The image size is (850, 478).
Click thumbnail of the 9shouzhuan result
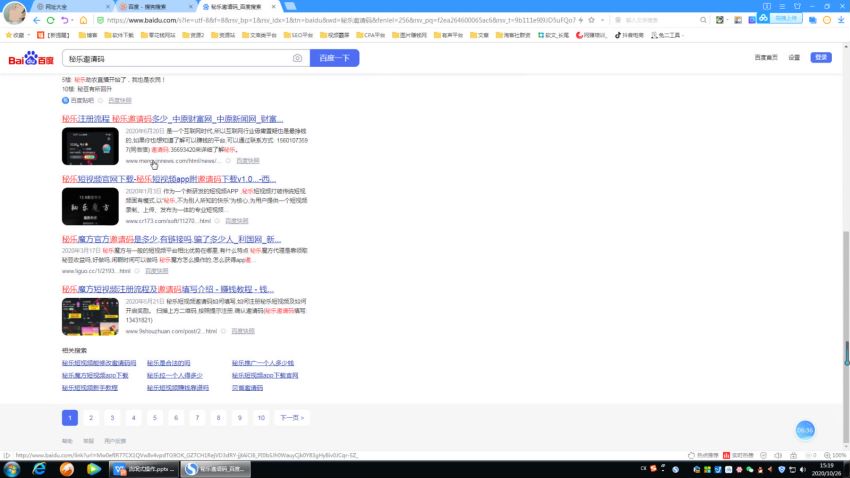(90, 316)
